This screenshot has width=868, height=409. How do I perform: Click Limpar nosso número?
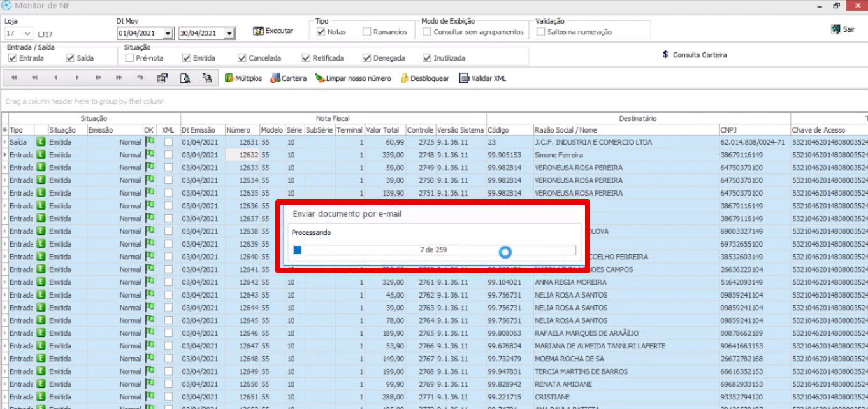coord(320,78)
